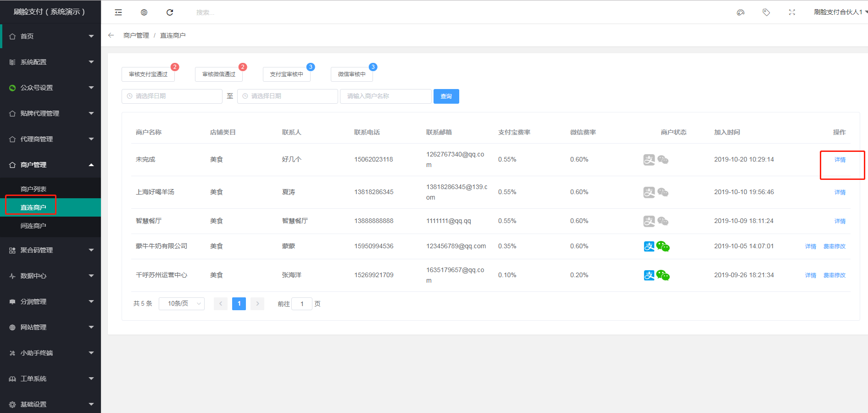Image resolution: width=868 pixels, height=413 pixels.
Task: Select 直连商户 submenu item
Action: (50, 207)
